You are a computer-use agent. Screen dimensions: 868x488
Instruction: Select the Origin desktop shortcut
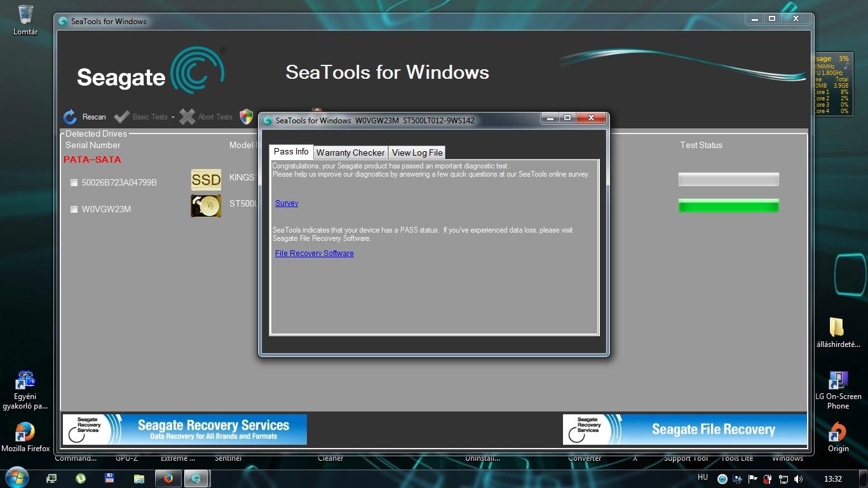tap(837, 437)
